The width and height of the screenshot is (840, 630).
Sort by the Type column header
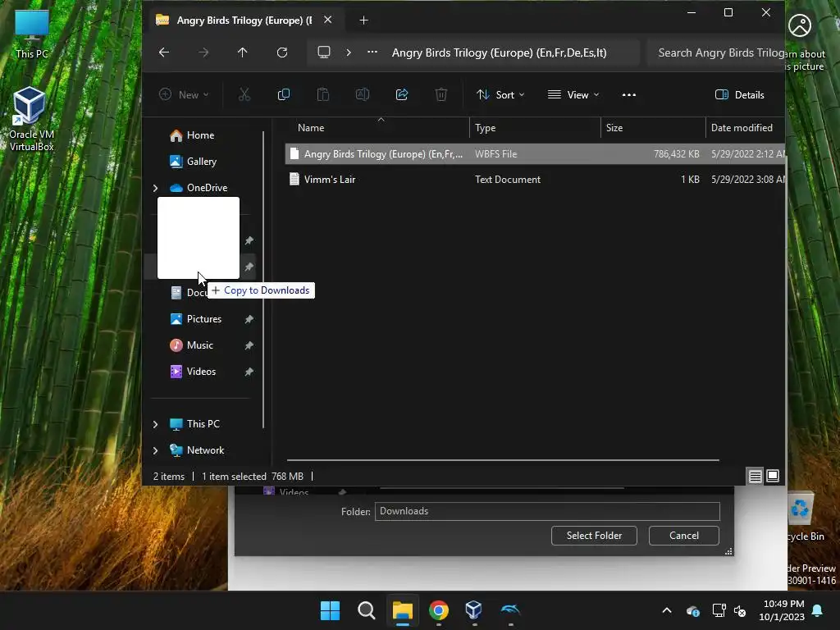pyautogui.click(x=486, y=128)
